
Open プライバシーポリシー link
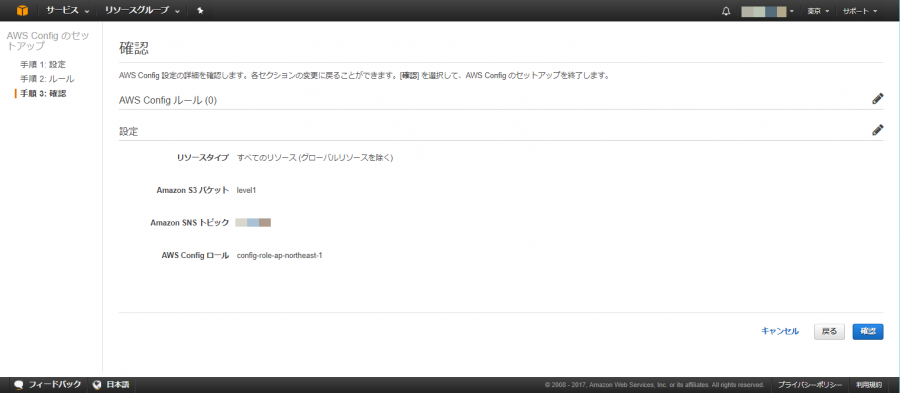tap(809, 384)
